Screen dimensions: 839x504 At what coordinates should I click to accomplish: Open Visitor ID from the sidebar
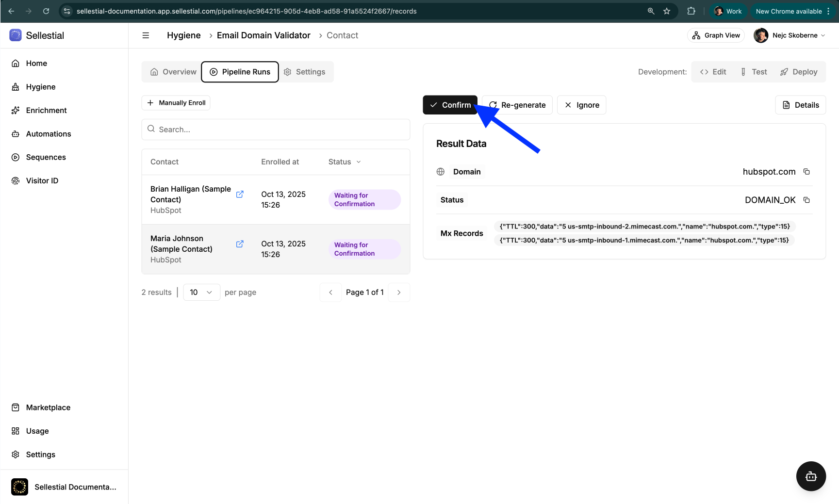[42, 180]
